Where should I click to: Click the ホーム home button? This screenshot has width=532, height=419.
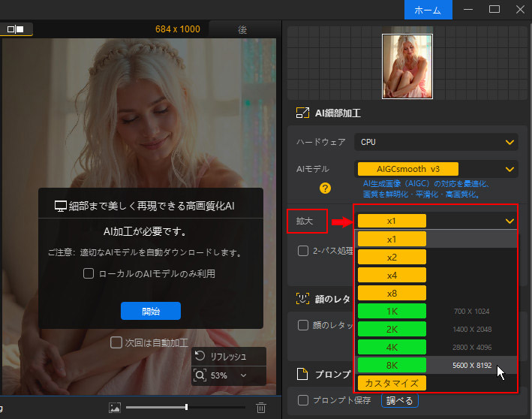coord(428,10)
